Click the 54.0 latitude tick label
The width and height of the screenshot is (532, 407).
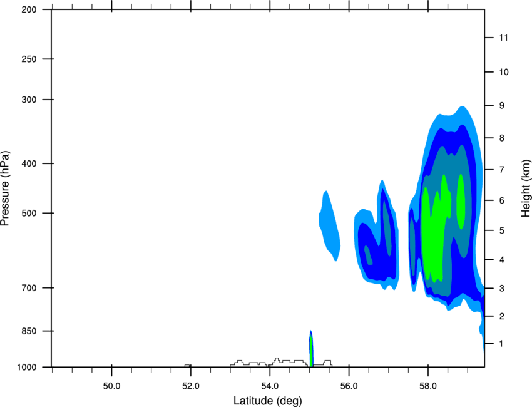click(x=270, y=386)
